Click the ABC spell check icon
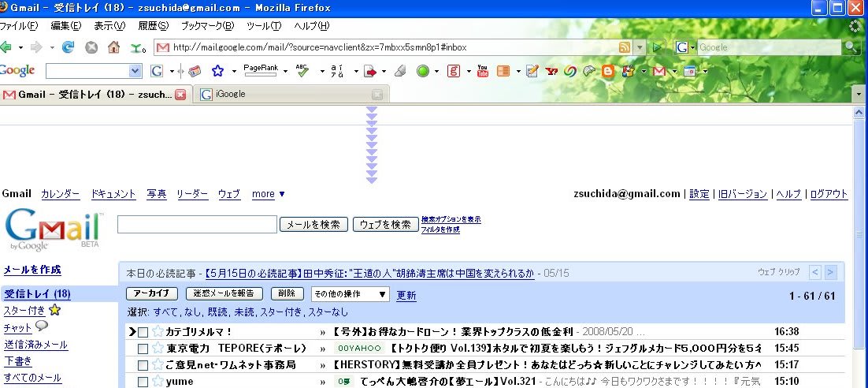Image resolution: width=868 pixels, height=388 pixels. pos(302,71)
